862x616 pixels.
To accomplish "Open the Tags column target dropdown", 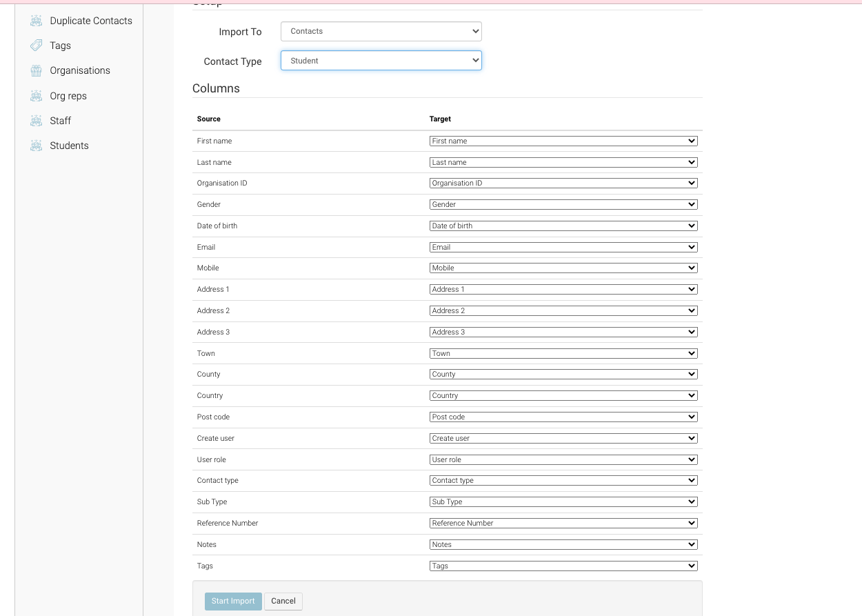I will (563, 566).
